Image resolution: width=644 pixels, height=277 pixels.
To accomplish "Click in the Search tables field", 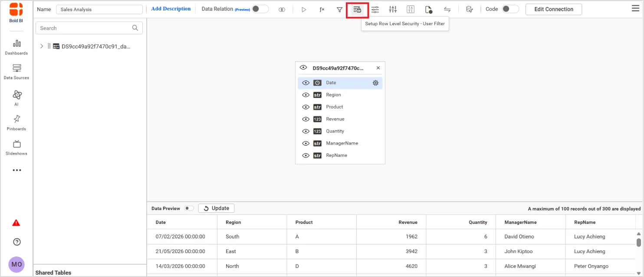I will 89,28.
